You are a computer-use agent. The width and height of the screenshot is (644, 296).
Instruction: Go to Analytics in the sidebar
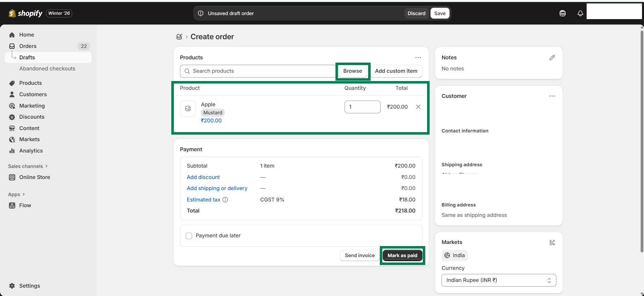click(31, 151)
